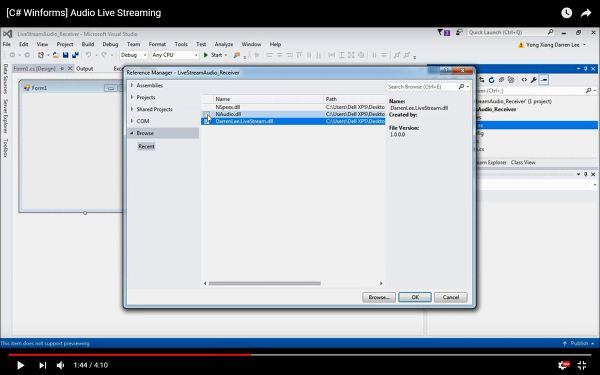Toggle the NAudio.dll checkbox
This screenshot has height=375, width=600.
click(x=206, y=114)
